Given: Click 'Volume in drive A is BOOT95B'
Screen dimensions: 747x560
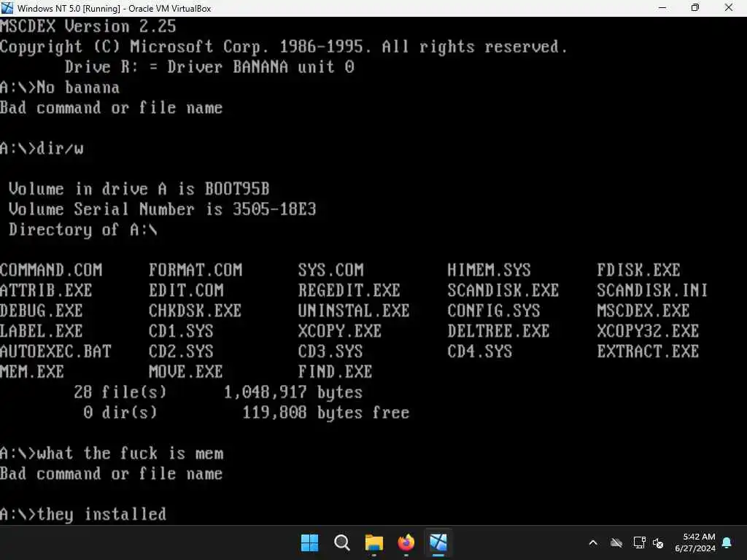Looking at the screenshot, I should (139, 189).
